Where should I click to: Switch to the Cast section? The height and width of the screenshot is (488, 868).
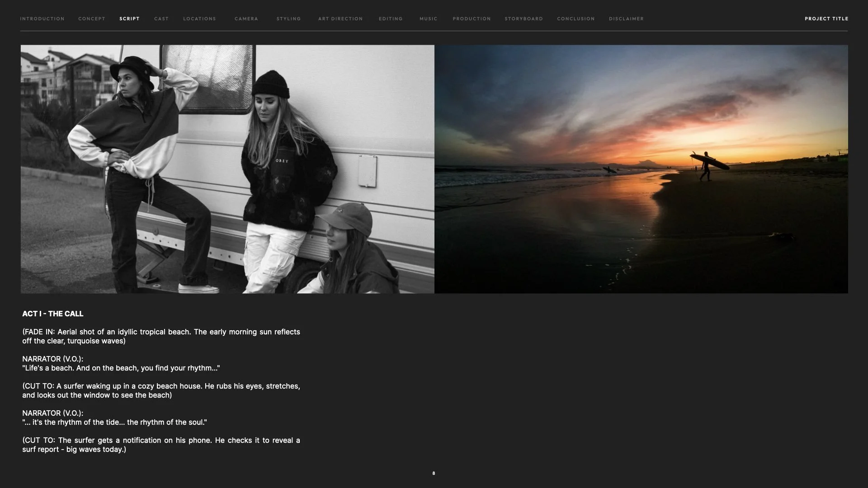[x=161, y=19]
